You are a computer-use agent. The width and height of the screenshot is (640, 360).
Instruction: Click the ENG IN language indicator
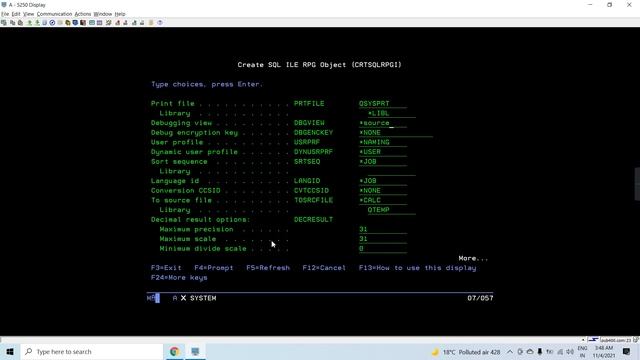tap(582, 352)
